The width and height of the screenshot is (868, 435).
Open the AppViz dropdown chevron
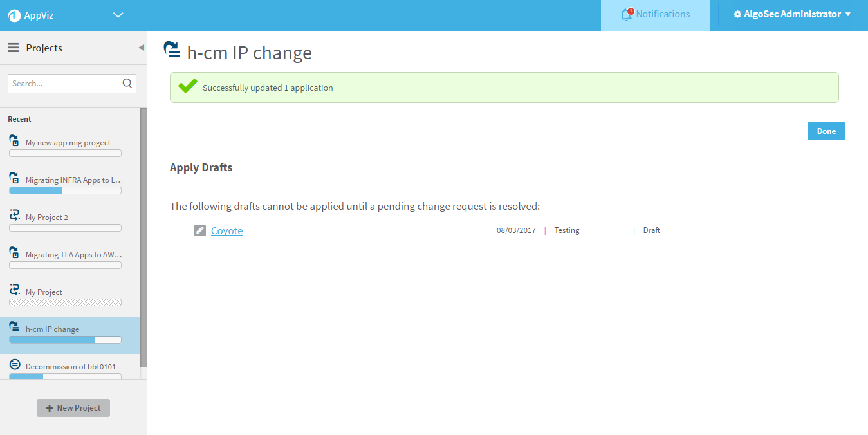[118, 15]
